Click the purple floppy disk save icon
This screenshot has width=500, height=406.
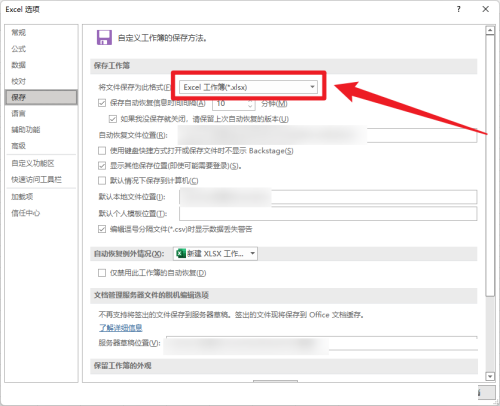(104, 38)
